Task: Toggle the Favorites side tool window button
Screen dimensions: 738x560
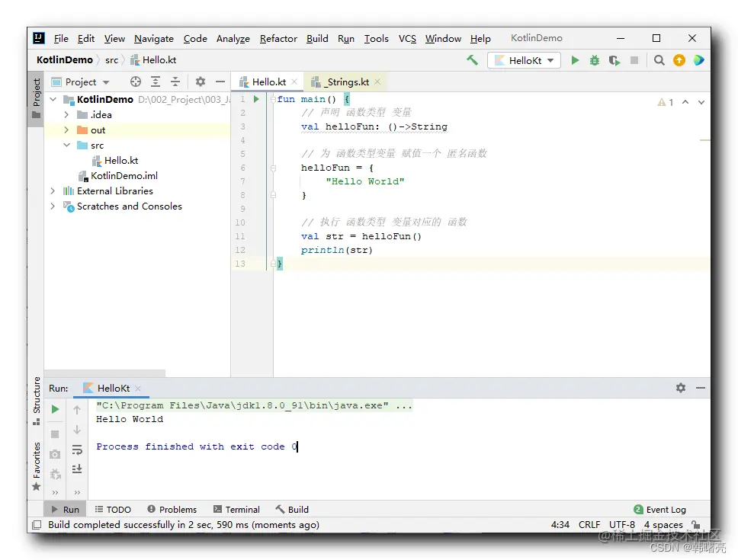Action: click(x=37, y=466)
